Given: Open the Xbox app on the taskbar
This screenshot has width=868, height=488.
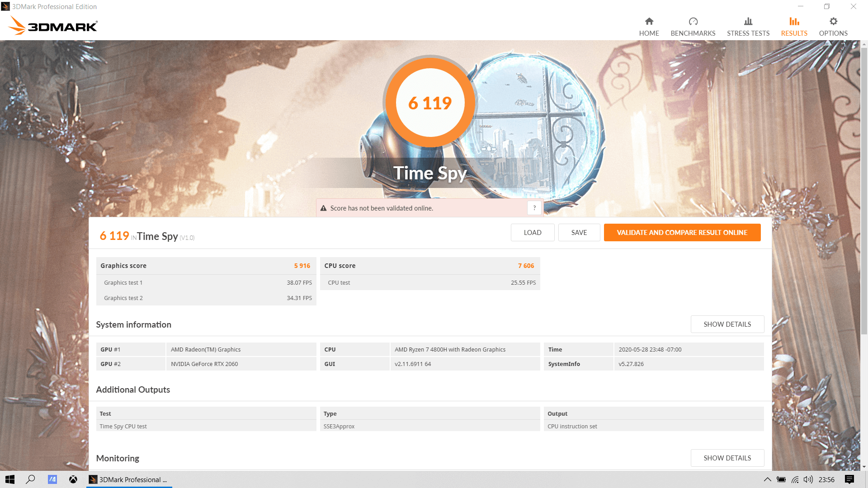Looking at the screenshot, I should (73, 479).
